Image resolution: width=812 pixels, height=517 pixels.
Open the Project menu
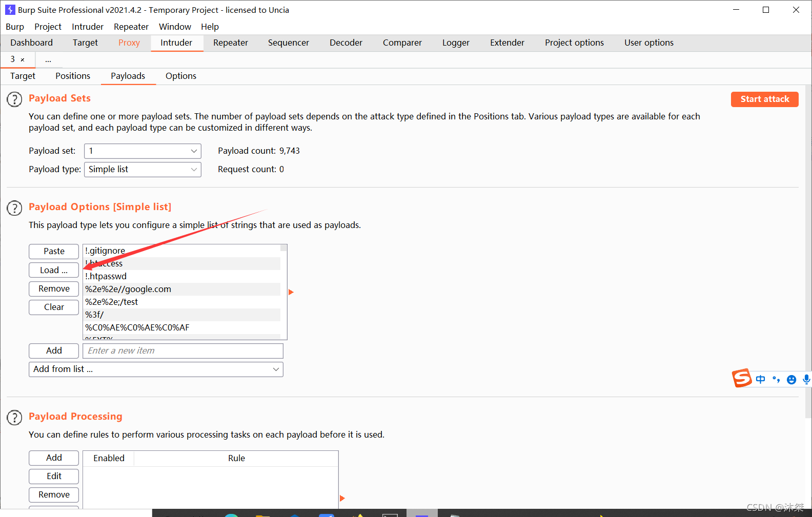point(48,27)
